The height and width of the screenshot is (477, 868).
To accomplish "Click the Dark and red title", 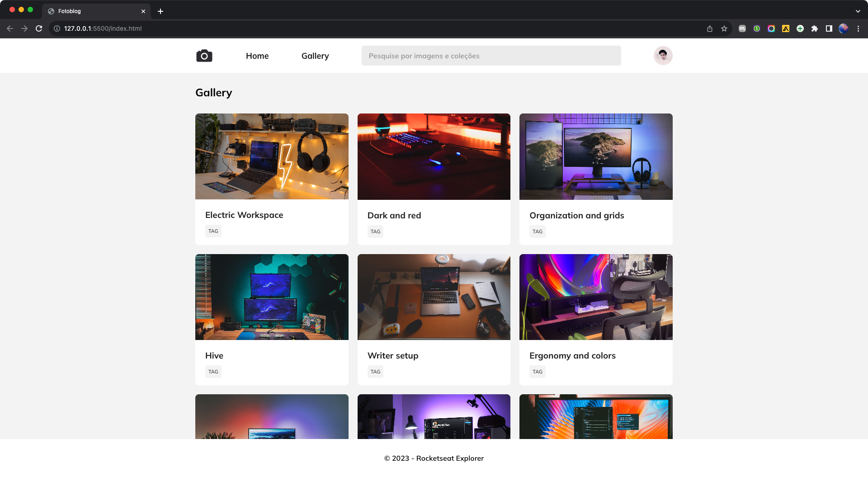I will coord(394,215).
